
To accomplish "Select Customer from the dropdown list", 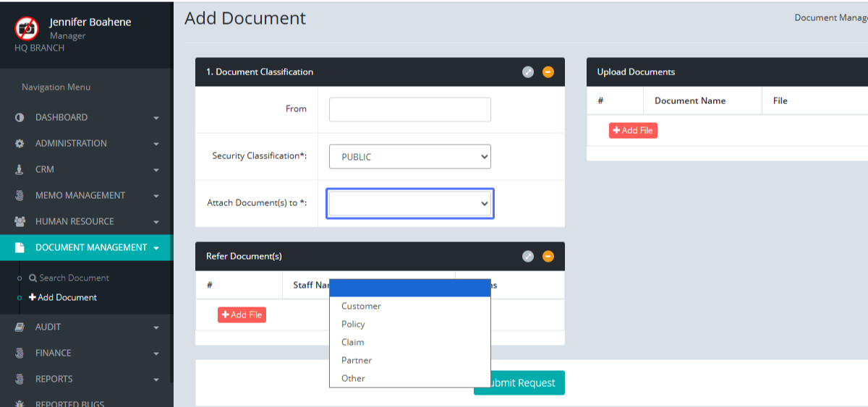I will coord(361,306).
